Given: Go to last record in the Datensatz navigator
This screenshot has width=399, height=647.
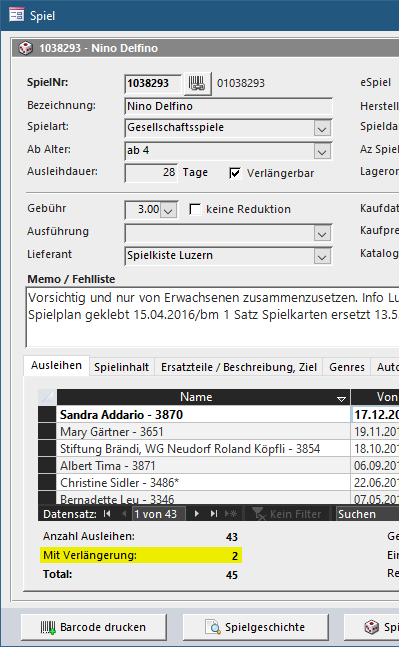Looking at the screenshot, I should click(x=213, y=514).
